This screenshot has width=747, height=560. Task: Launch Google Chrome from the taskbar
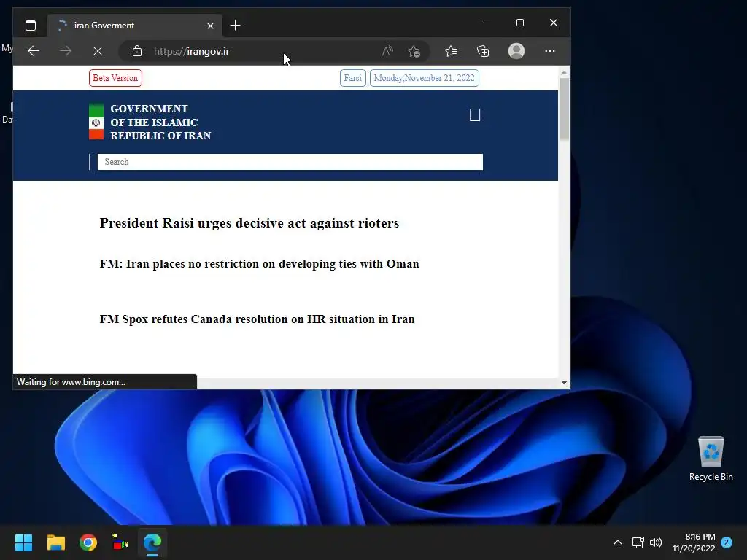[88, 542]
